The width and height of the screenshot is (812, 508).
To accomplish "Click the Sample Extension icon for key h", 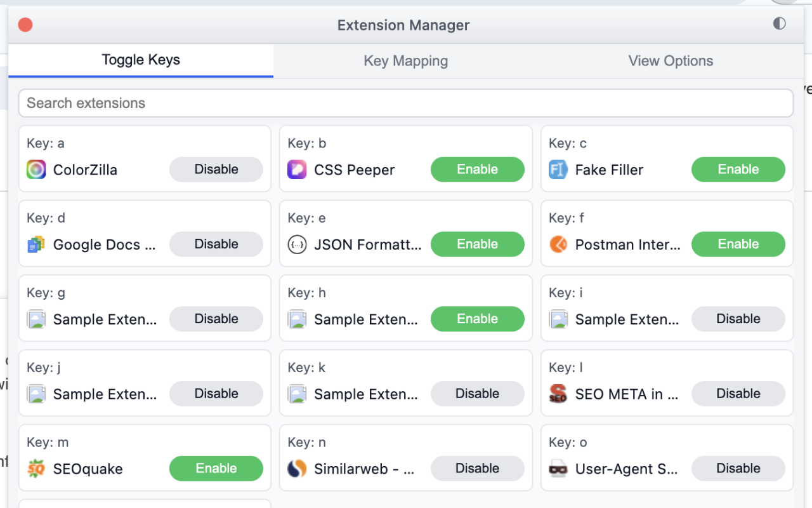I will pyautogui.click(x=297, y=319).
